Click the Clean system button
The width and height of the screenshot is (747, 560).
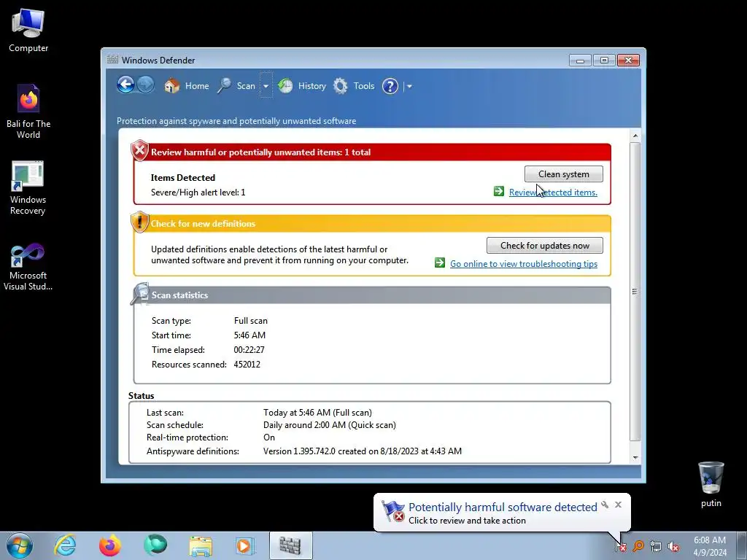(x=564, y=174)
